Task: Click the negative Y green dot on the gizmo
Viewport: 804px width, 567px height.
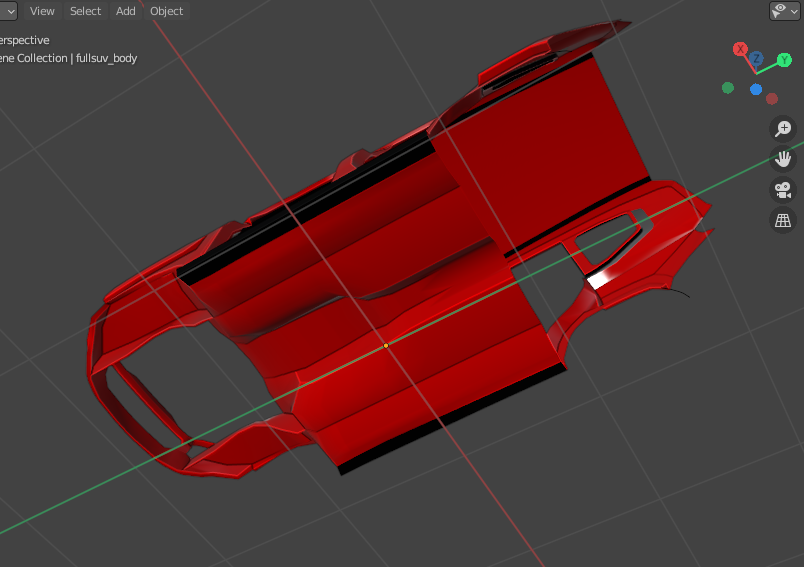Action: coord(728,88)
